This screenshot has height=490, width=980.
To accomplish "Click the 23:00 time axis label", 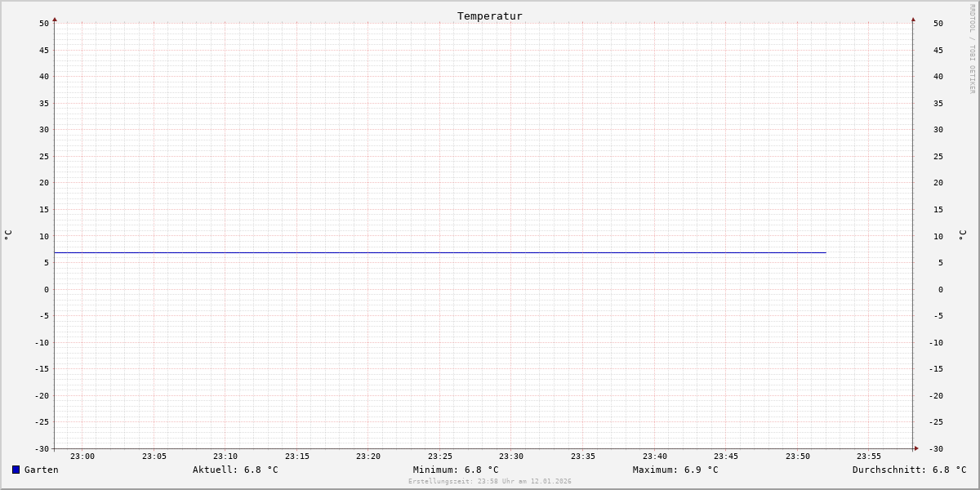I will coord(82,457).
